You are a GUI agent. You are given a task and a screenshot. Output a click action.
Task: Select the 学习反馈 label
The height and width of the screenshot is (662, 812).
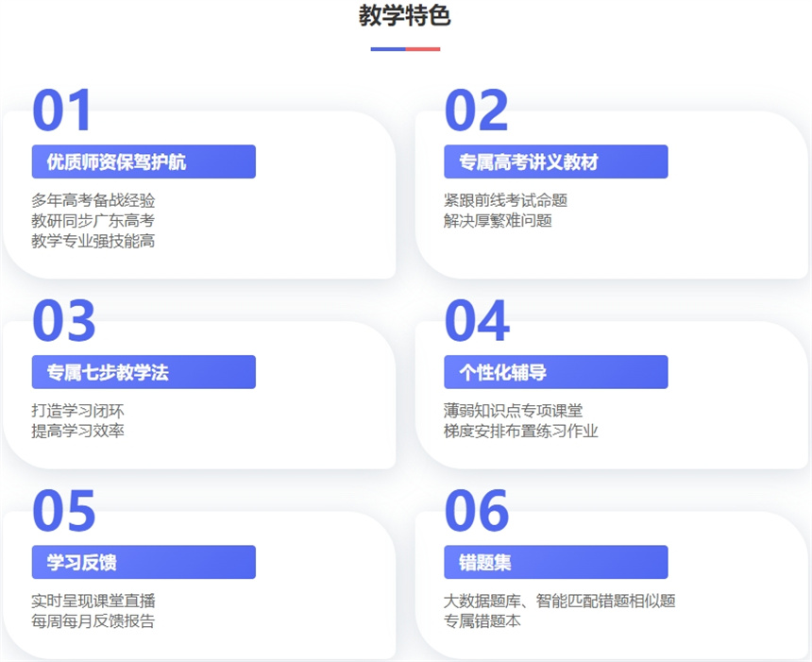click(144, 562)
